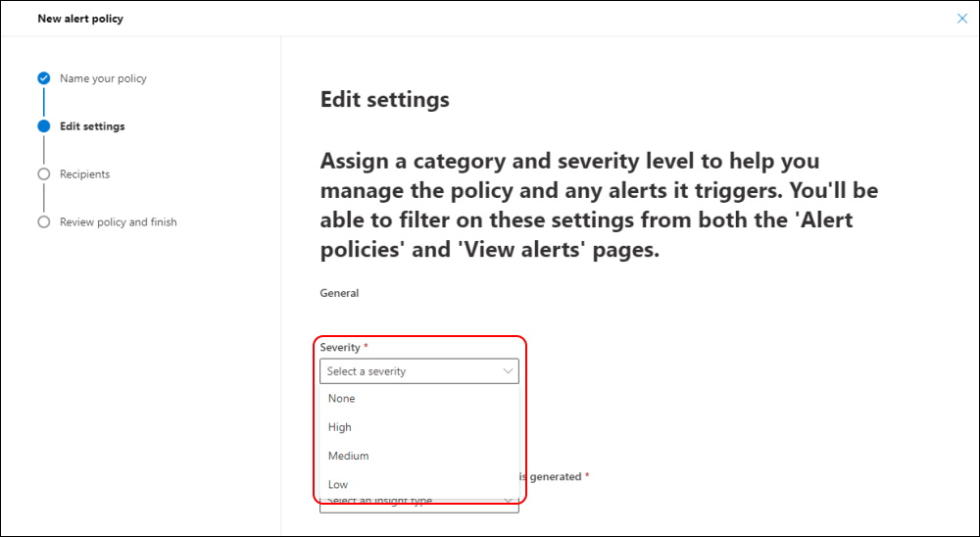Click the completed checkmark icon for Name your policy
The image size is (980, 537).
(x=44, y=78)
